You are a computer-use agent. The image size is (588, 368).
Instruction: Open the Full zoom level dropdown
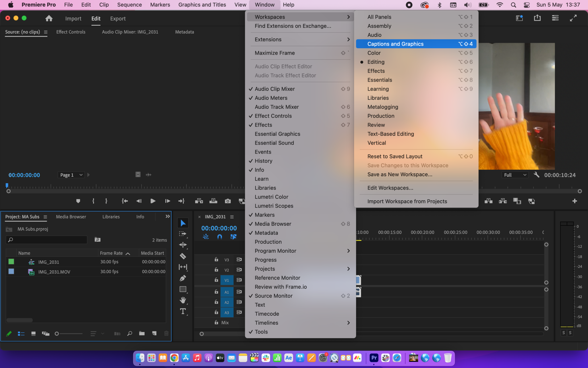point(514,175)
